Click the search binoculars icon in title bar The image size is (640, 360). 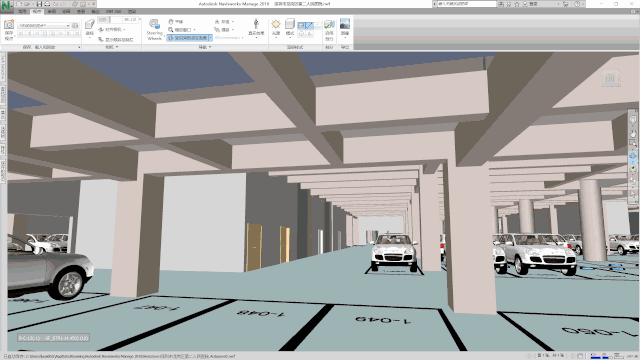coord(501,4)
